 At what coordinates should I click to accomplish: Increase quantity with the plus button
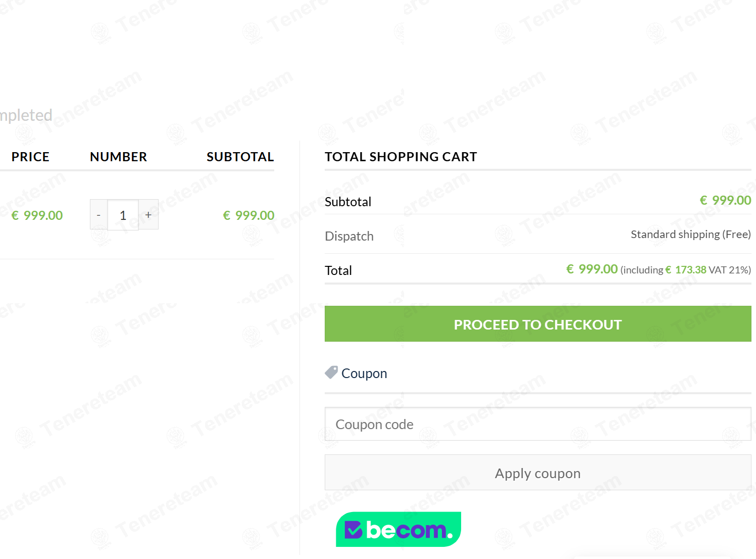[148, 215]
